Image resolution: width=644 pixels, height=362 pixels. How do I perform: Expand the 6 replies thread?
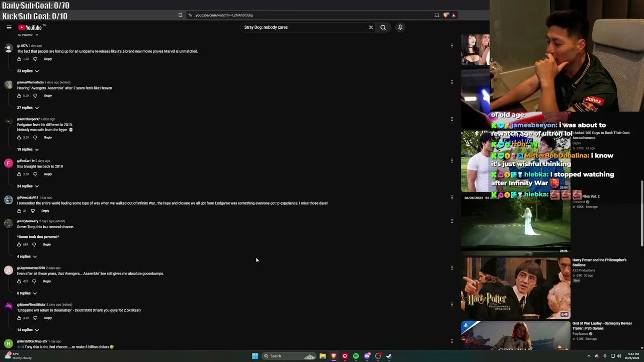(x=27, y=293)
